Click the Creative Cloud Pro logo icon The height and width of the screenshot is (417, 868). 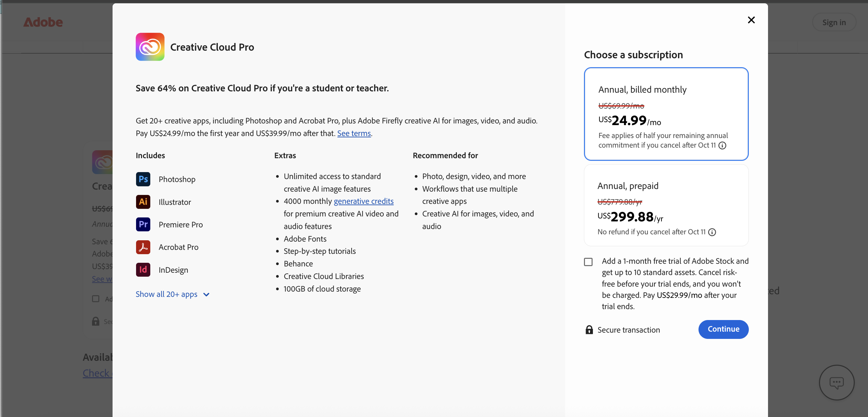[x=150, y=47]
